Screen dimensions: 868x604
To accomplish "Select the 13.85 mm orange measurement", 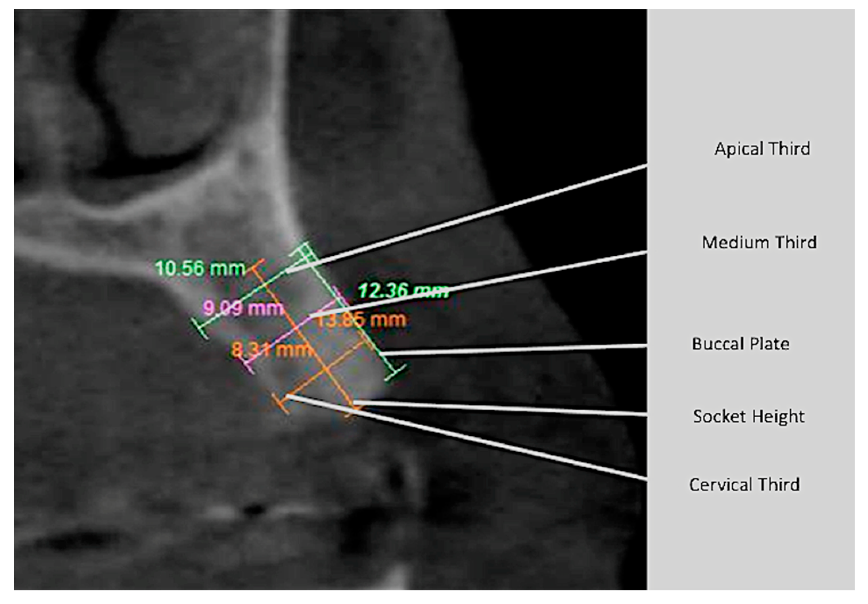I will (x=361, y=320).
